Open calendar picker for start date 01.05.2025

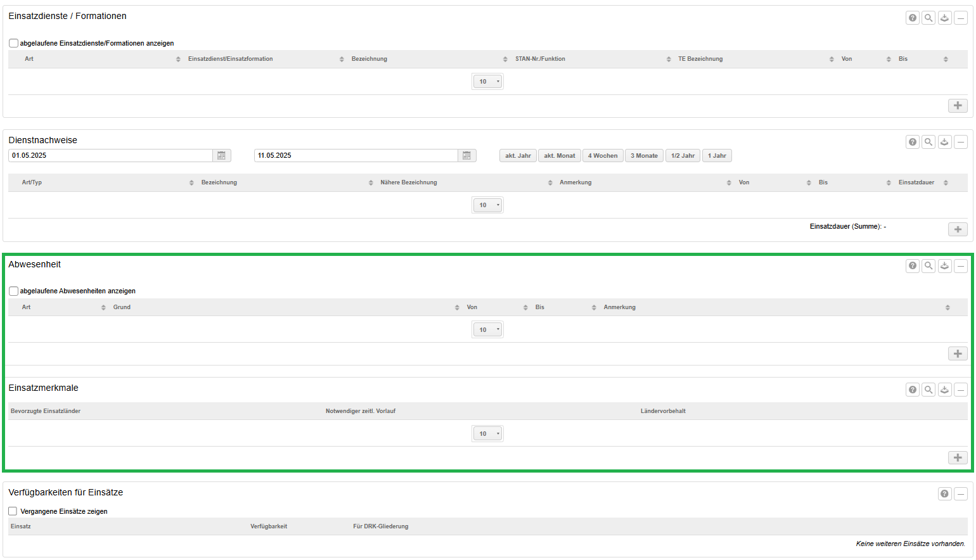[x=221, y=156]
